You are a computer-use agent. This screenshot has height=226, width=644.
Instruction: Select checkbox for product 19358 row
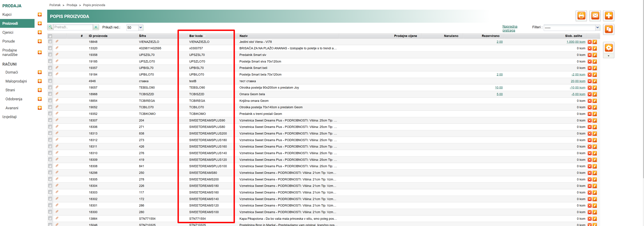(50, 55)
